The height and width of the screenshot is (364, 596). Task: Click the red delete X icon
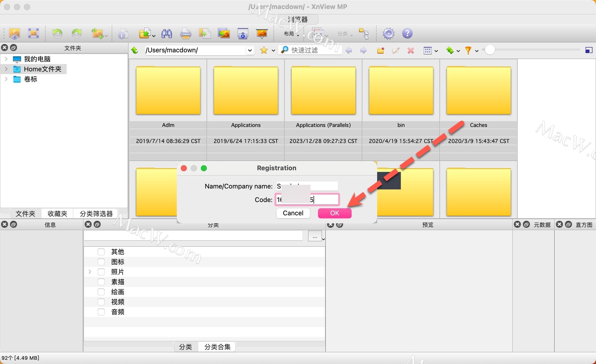(x=411, y=50)
